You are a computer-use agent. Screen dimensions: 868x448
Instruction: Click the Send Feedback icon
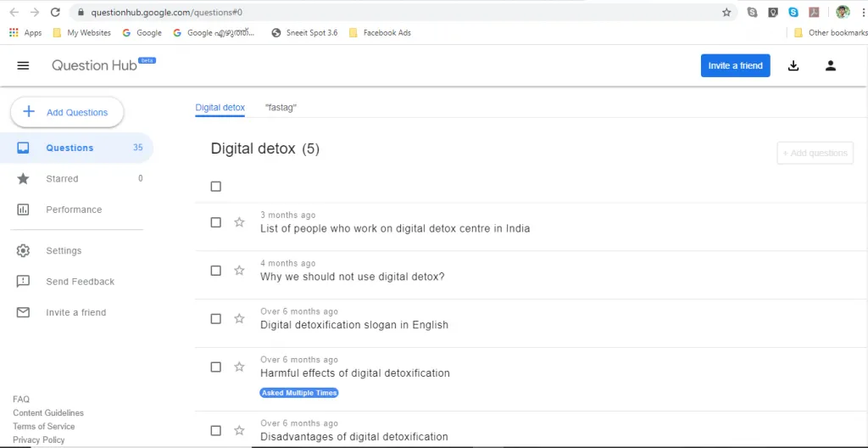(x=23, y=282)
